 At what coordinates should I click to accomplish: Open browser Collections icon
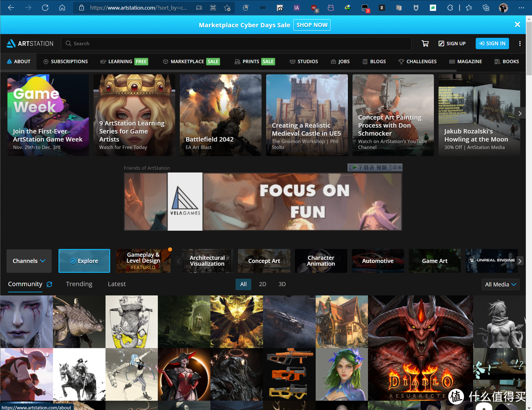click(x=486, y=7)
